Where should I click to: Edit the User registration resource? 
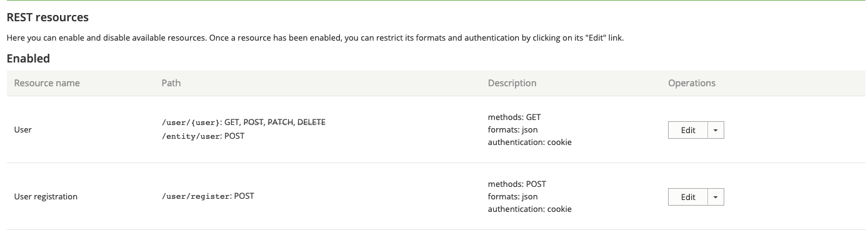click(688, 197)
